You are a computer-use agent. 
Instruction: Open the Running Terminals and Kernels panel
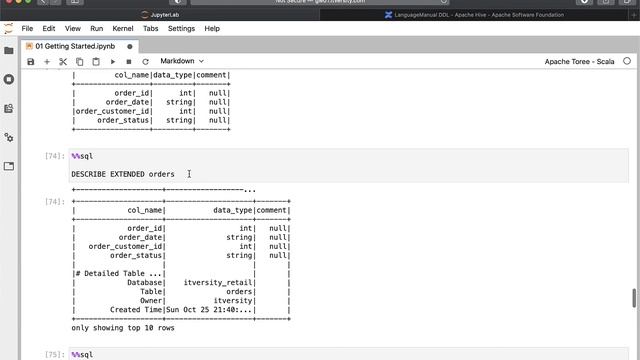[9, 79]
